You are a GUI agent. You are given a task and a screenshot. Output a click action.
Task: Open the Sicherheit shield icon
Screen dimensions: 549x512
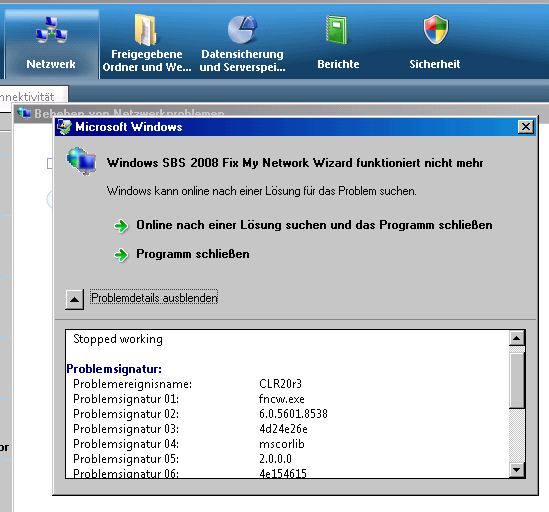[435, 29]
